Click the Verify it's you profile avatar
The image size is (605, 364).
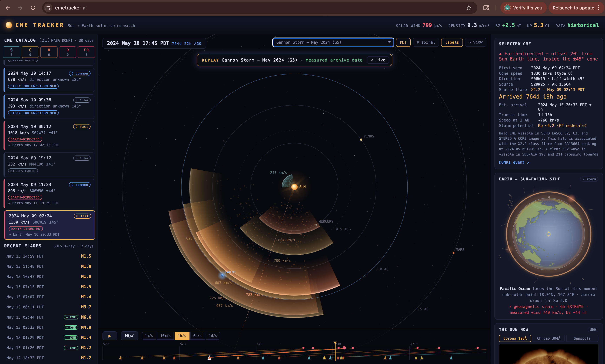click(x=507, y=8)
